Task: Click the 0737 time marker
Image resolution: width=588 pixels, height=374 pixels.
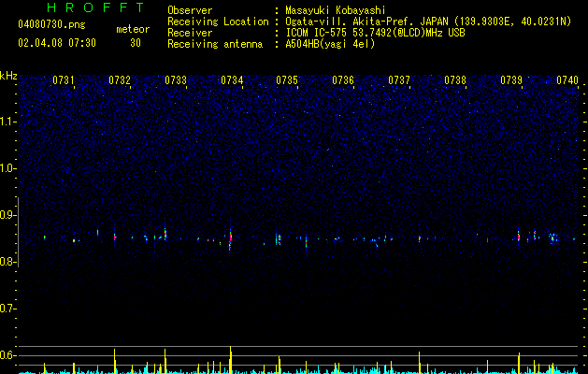Action: [399, 80]
